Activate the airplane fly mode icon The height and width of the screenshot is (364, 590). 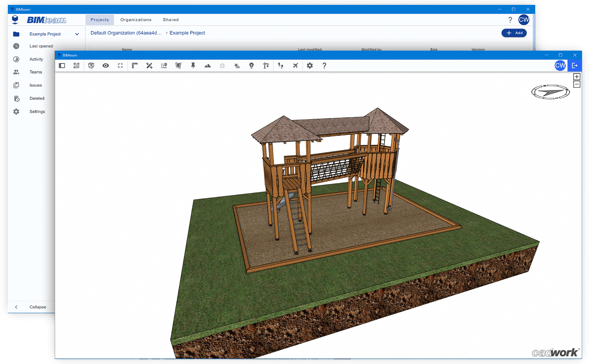[295, 66]
